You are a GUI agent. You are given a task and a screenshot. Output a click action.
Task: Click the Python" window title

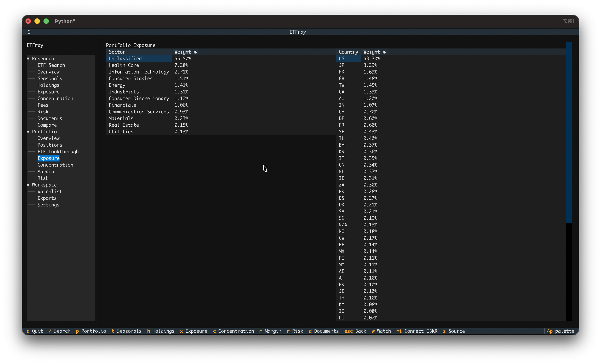(65, 21)
